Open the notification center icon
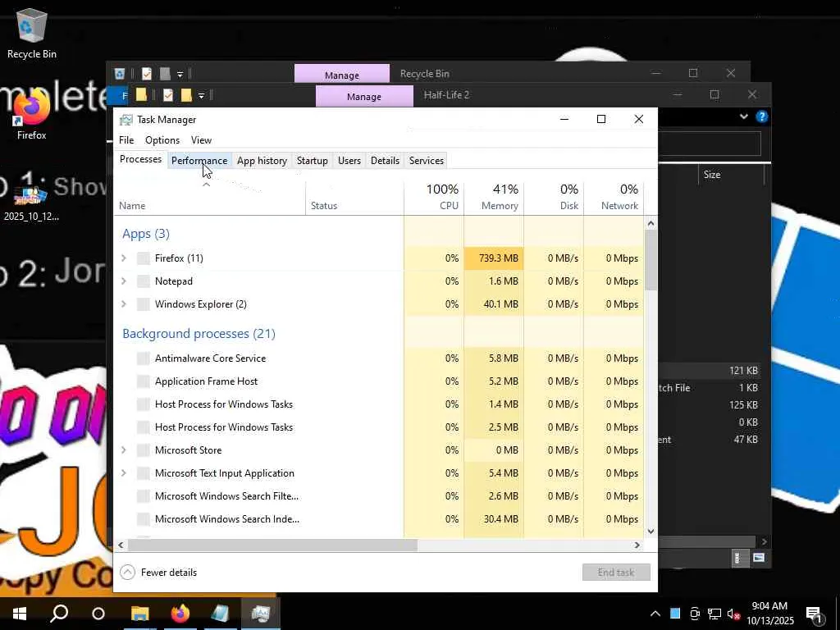The height and width of the screenshot is (630, 840). pos(815,614)
